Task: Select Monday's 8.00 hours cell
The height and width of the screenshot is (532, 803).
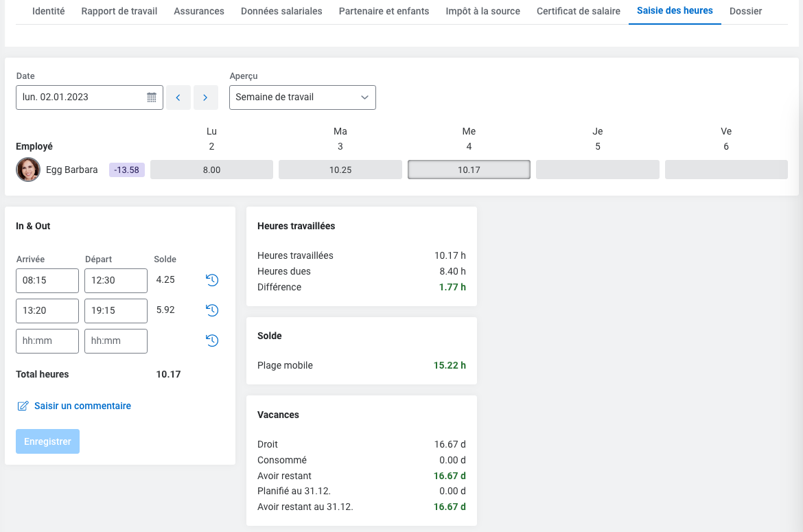Action: click(x=211, y=170)
